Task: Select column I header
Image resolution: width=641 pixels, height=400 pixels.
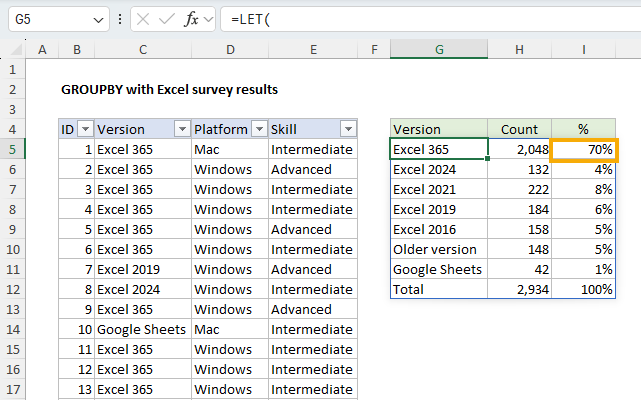Action: tap(583, 50)
